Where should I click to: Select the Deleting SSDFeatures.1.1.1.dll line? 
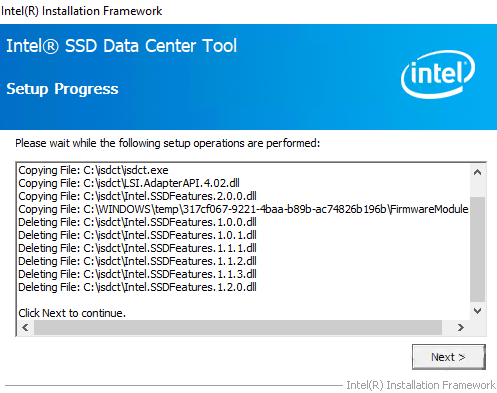(x=137, y=248)
